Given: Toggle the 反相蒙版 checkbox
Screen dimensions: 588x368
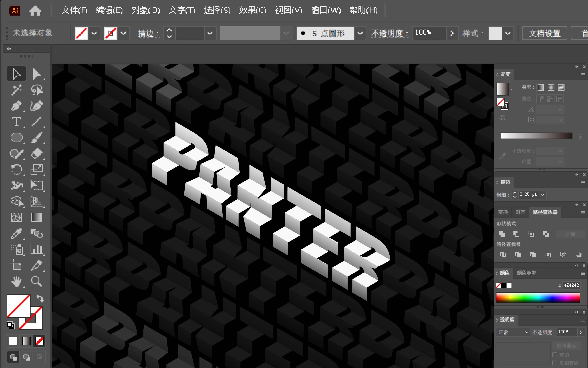Looking at the screenshot, I should coord(555,363).
